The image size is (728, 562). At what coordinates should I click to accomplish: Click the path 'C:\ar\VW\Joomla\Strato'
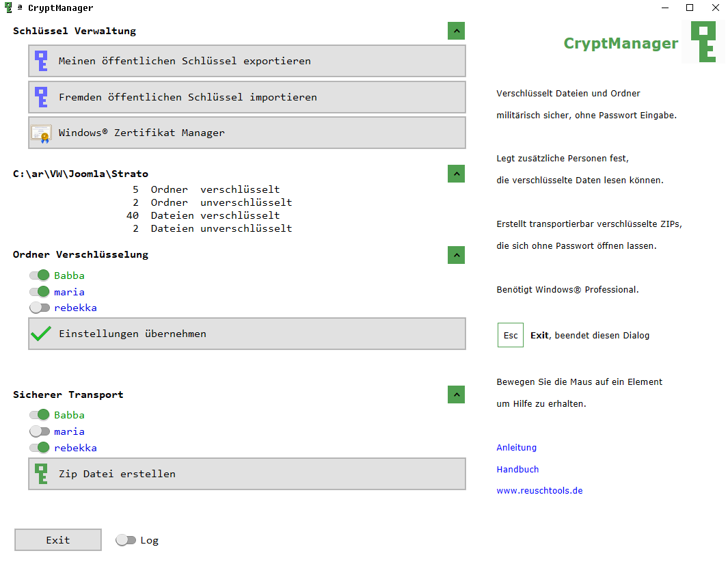81,174
